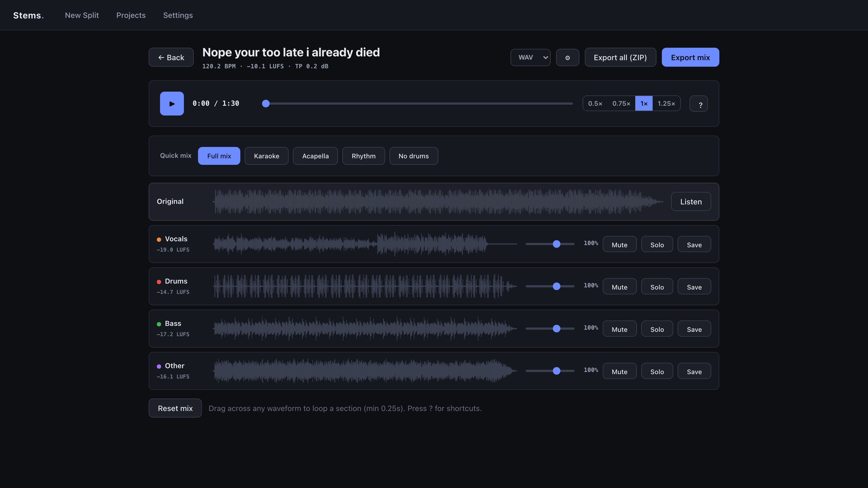Click the red Drums color dot
The height and width of the screenshot is (488, 868).
[159, 282]
